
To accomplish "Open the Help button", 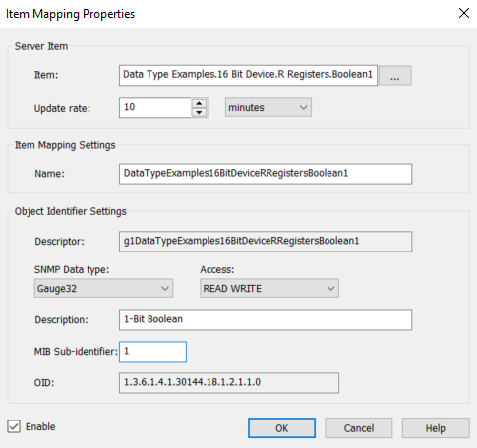I will (x=436, y=428).
